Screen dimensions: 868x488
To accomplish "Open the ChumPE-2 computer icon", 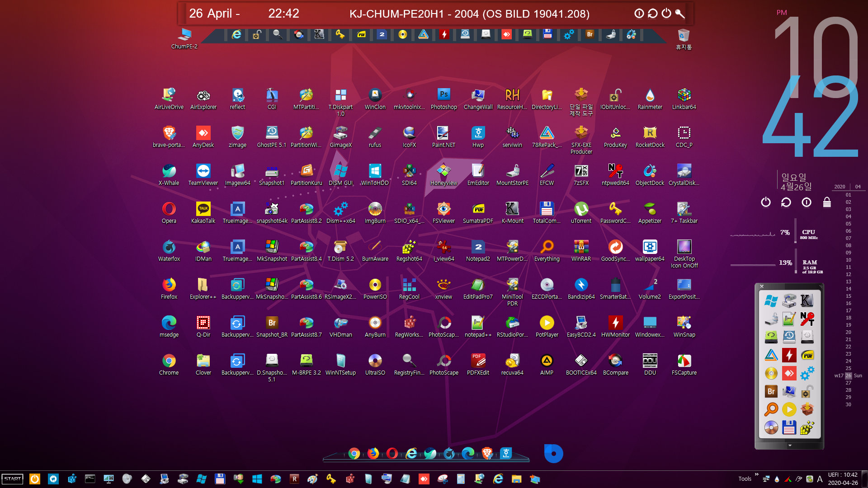I will tap(184, 38).
